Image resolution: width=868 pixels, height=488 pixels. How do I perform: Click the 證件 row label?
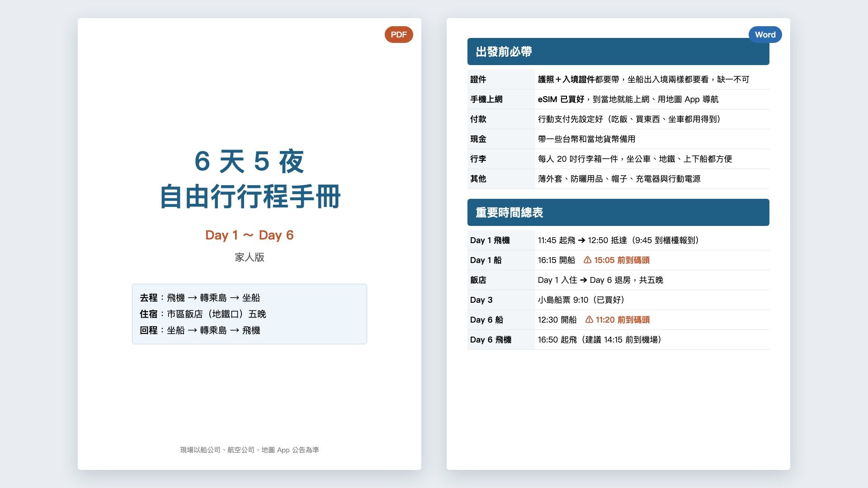pos(478,80)
